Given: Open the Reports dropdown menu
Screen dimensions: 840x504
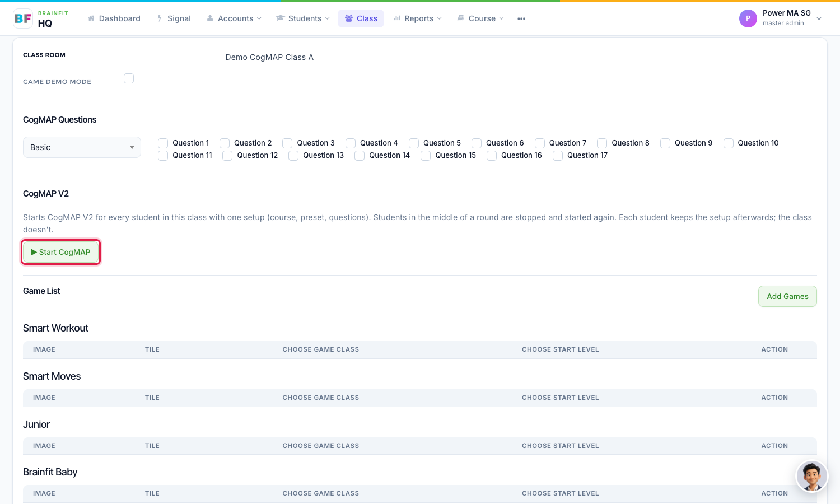Looking at the screenshot, I should point(417,18).
